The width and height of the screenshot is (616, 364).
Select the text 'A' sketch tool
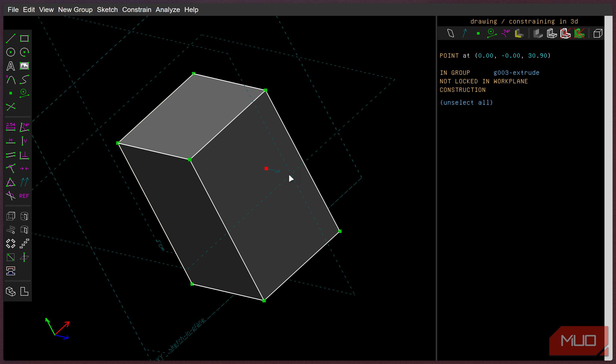pyautogui.click(x=10, y=66)
